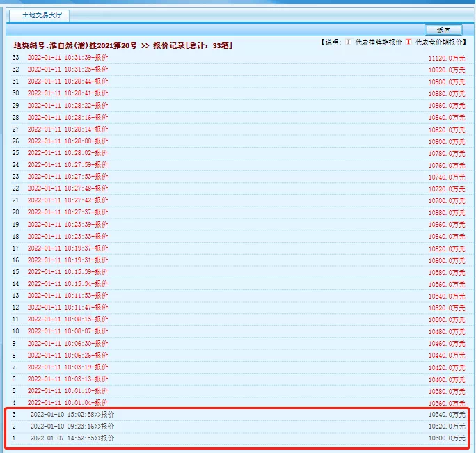Switch to the 土地交易大厅 tab
The width and height of the screenshot is (476, 453).
coord(40,15)
